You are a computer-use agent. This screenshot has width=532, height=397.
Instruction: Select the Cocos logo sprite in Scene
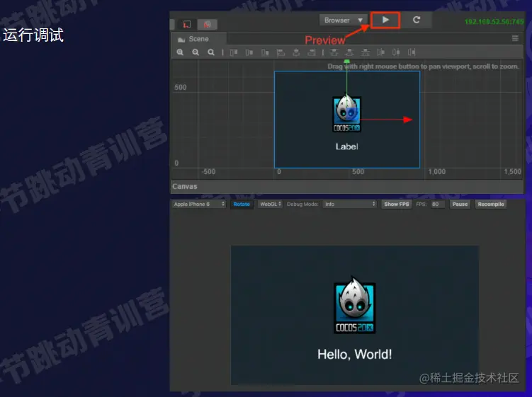346,114
